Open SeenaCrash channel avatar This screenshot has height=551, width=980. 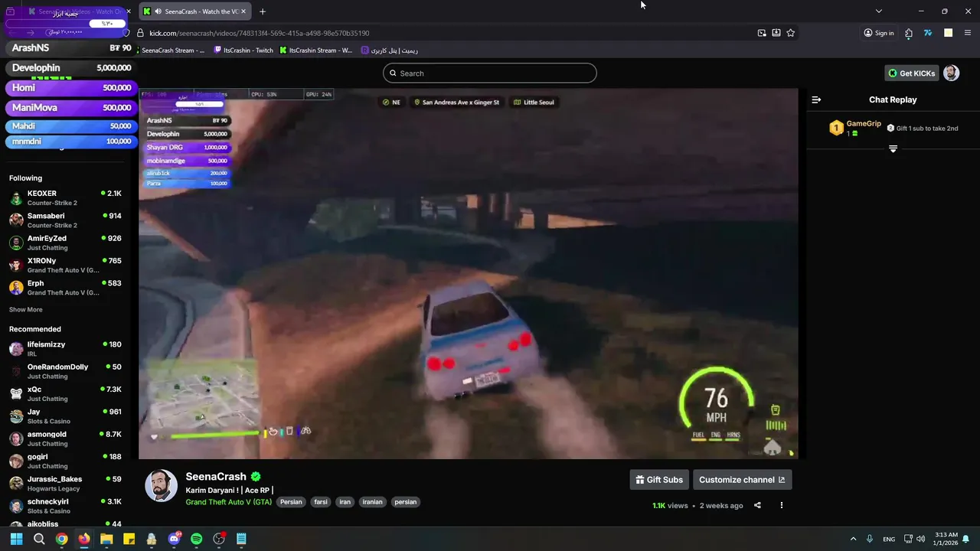pos(161,486)
